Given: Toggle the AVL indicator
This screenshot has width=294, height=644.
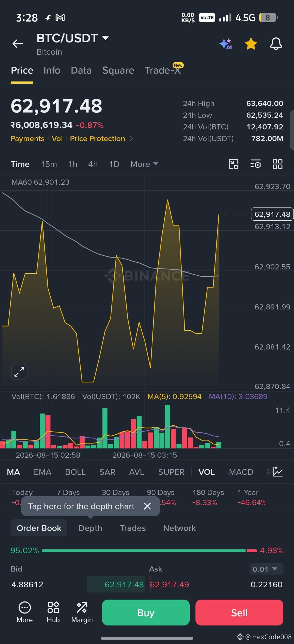Looking at the screenshot, I should point(136,472).
